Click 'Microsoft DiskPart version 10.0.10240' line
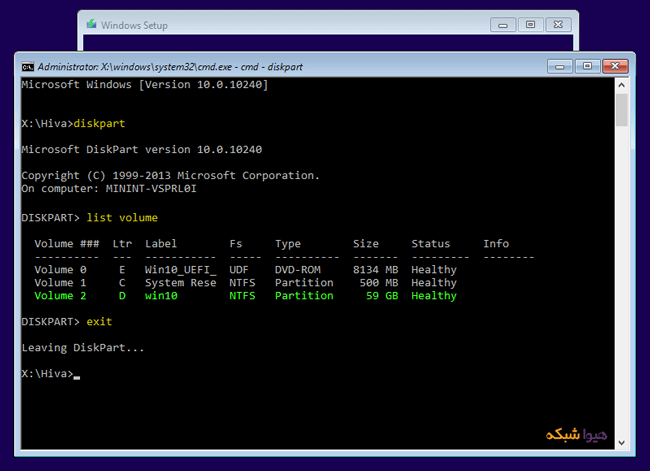This screenshot has width=650, height=471. tap(142, 149)
